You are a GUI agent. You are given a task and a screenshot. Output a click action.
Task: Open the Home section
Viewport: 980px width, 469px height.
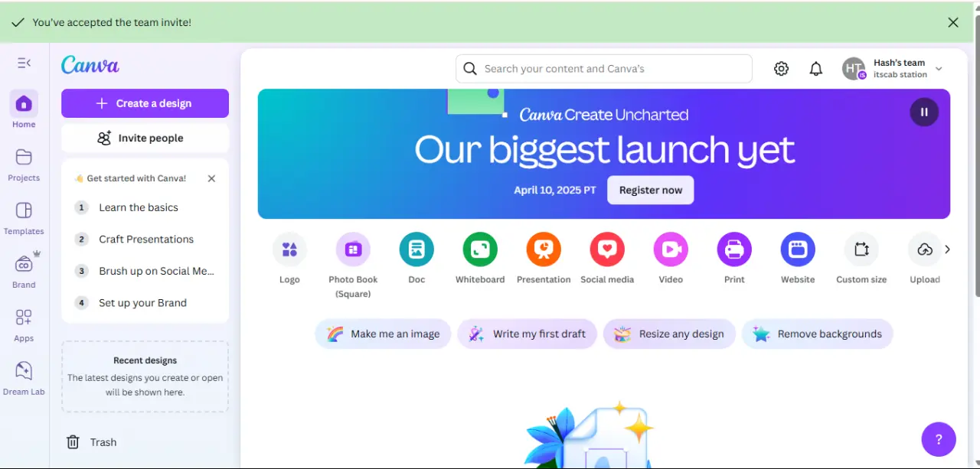point(24,109)
